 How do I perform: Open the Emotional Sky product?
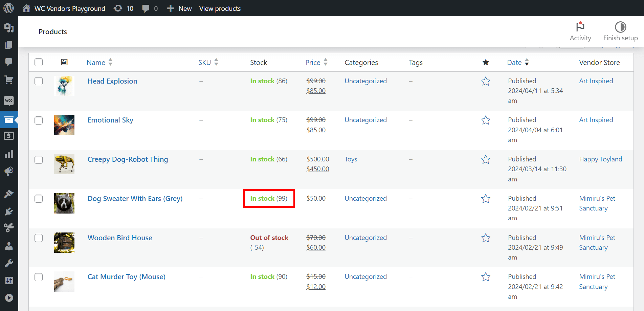(110, 120)
